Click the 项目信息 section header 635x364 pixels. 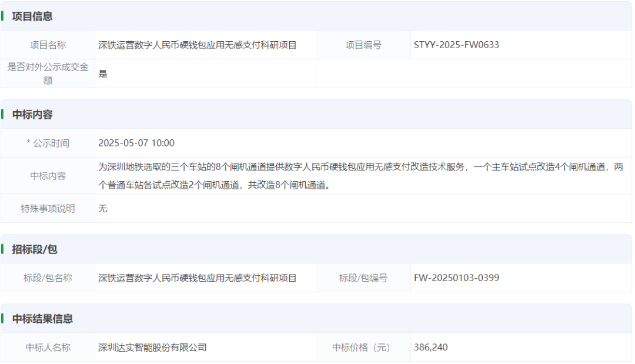click(32, 16)
